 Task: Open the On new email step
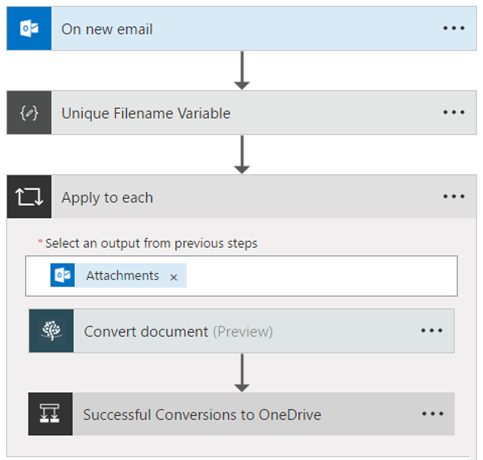(x=242, y=29)
